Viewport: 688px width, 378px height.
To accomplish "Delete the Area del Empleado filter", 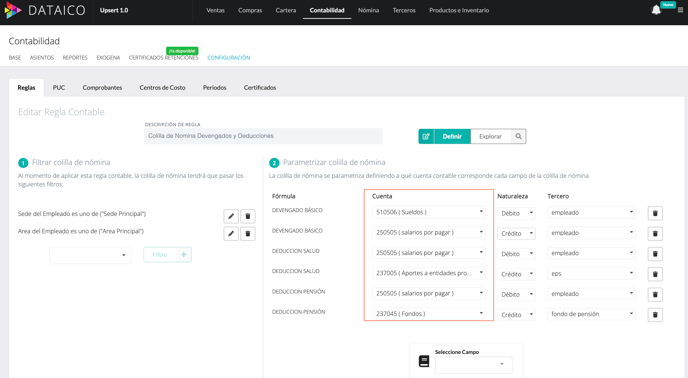I will (x=247, y=234).
